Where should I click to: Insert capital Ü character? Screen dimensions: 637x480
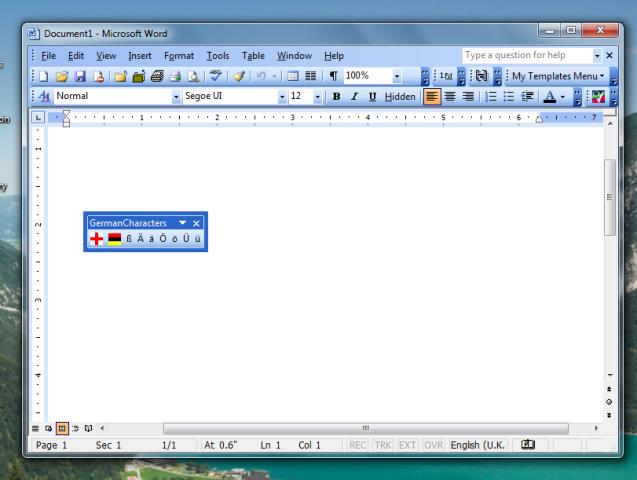pos(186,239)
